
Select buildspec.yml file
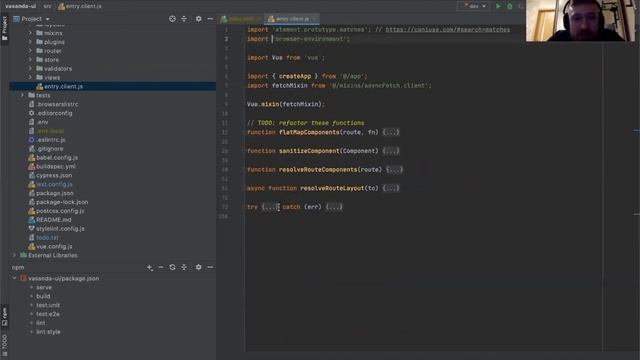56,167
